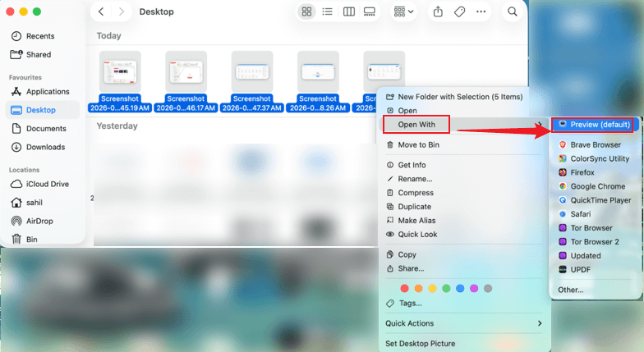644x352 pixels.
Task: Switch to icon grid view
Action: click(307, 11)
